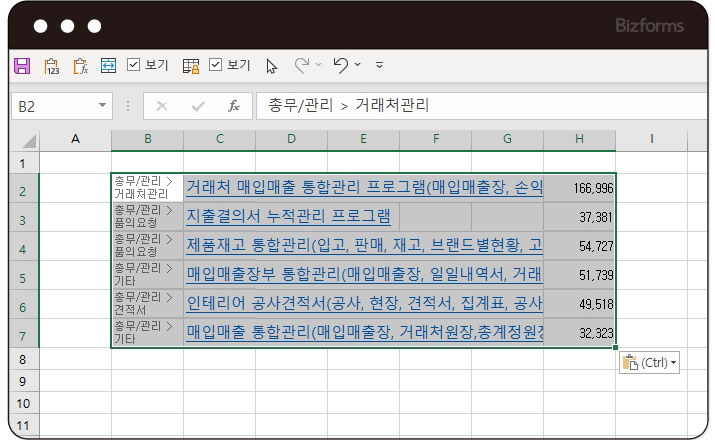This screenshot has height=440, width=715.
Task: Click the Paste Values (123) icon
Action: pos(52,66)
